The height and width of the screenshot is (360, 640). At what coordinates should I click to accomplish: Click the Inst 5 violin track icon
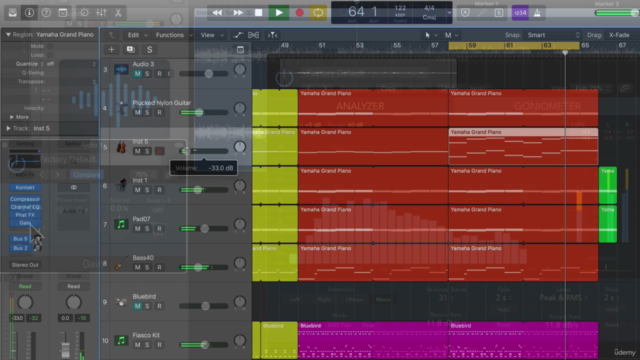tap(121, 147)
